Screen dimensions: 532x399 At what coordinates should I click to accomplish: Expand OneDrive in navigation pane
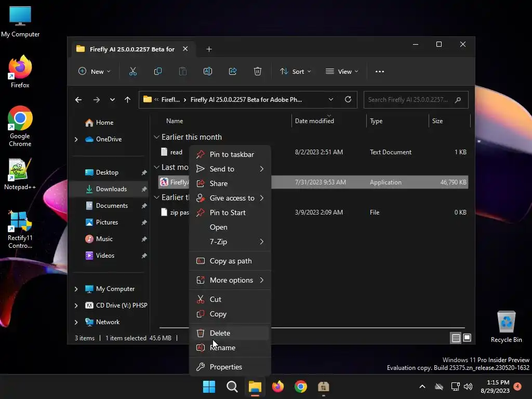coord(76,139)
